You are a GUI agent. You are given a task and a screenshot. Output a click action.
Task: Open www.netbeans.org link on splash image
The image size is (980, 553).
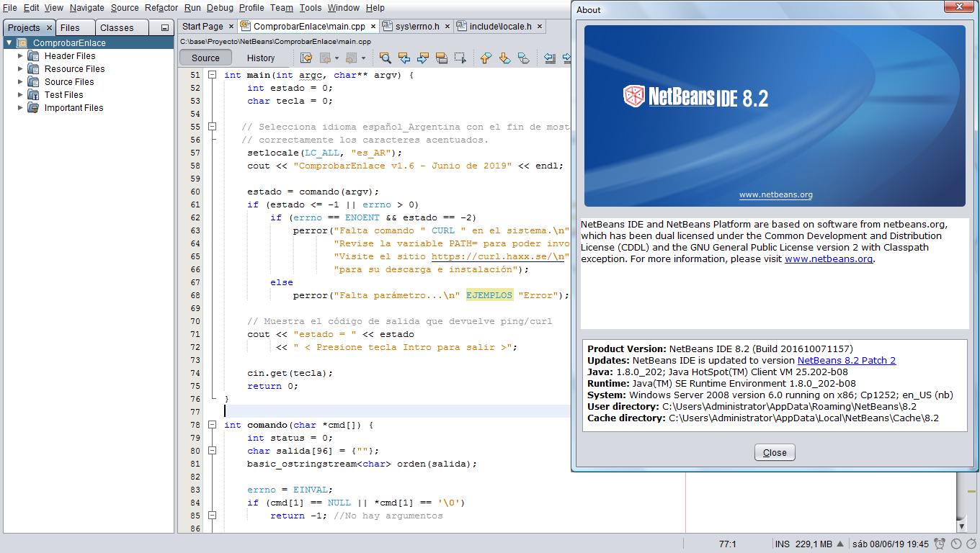tap(775, 194)
